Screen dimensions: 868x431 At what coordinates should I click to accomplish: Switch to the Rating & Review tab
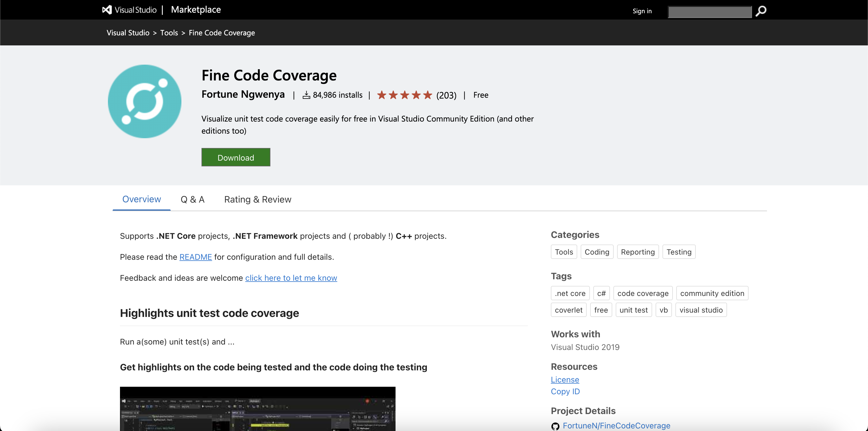[258, 200]
